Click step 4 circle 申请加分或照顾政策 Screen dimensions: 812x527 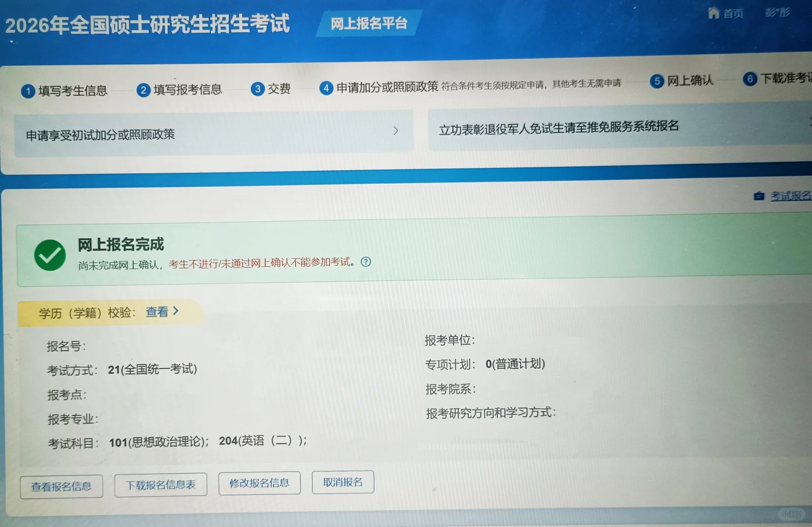click(x=326, y=88)
